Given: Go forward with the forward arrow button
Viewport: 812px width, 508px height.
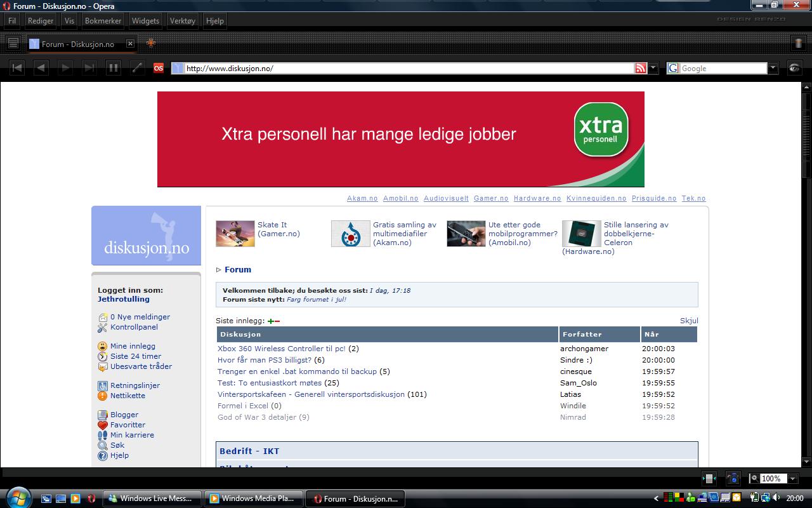Looking at the screenshot, I should [x=65, y=68].
